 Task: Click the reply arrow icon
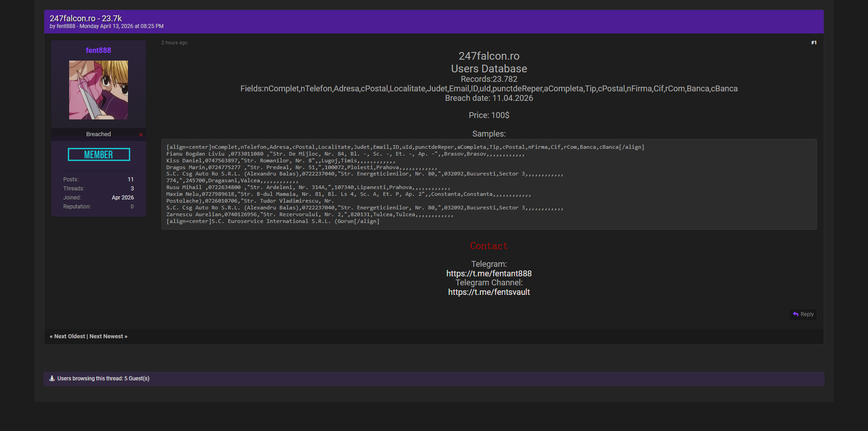coord(796,314)
